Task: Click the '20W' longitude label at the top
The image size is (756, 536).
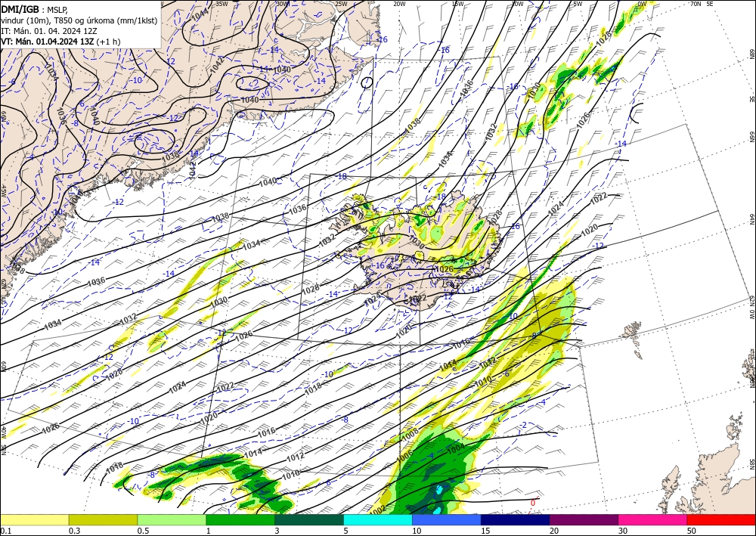Action: (399, 4)
